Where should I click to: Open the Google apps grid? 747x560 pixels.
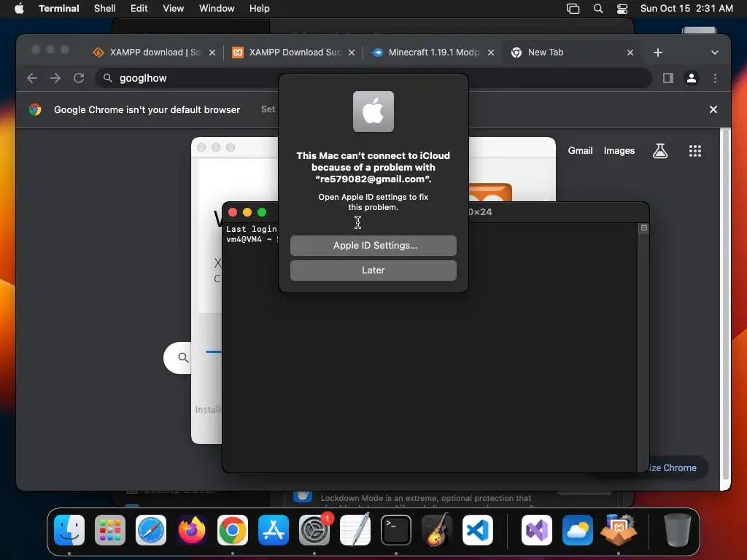click(x=695, y=151)
